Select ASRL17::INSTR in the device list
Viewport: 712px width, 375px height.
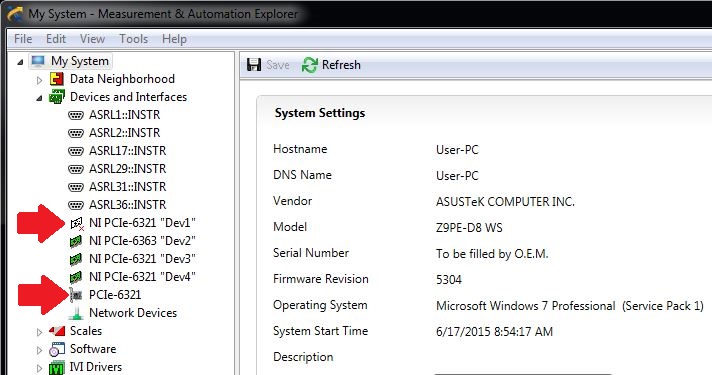point(128,151)
